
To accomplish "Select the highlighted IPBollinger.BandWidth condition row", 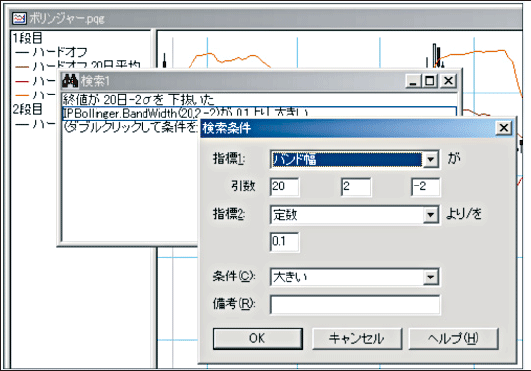I will [259, 113].
